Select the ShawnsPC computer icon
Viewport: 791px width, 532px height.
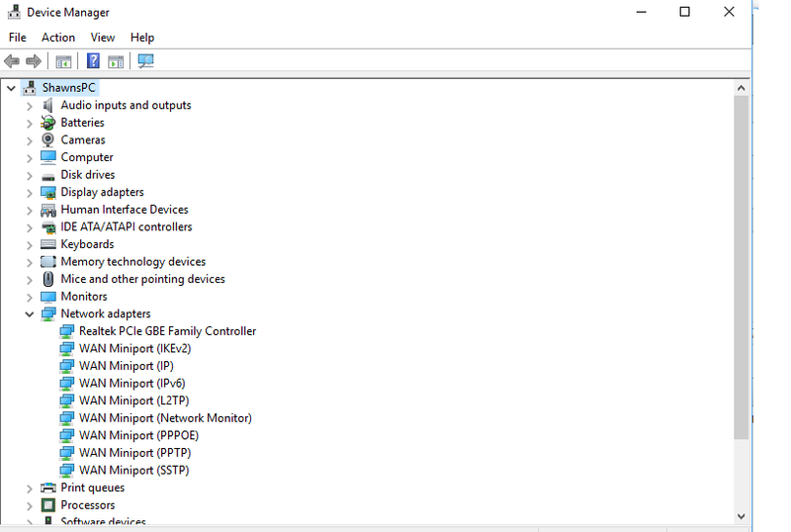point(30,88)
